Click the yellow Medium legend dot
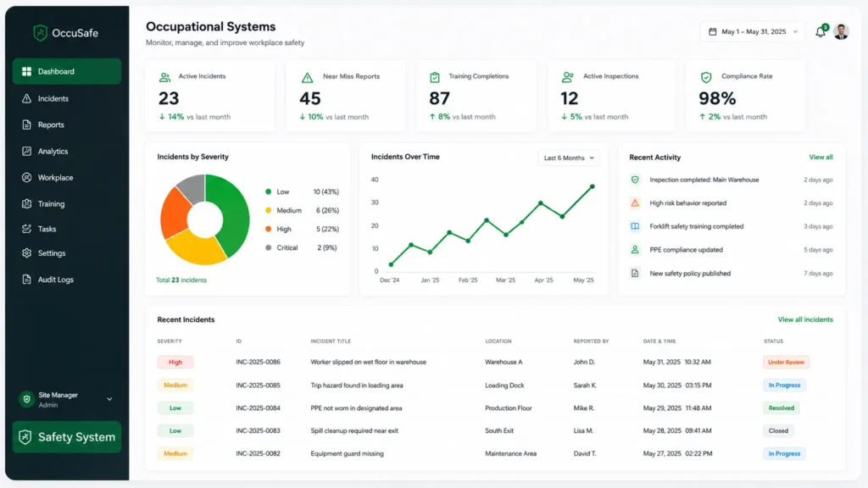Viewport: 868px width, 488px height. click(269, 210)
